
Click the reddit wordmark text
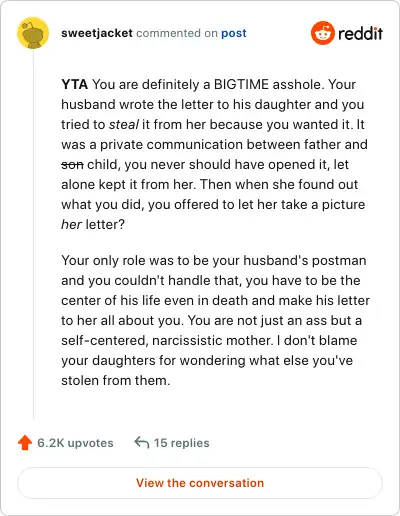coord(361,33)
